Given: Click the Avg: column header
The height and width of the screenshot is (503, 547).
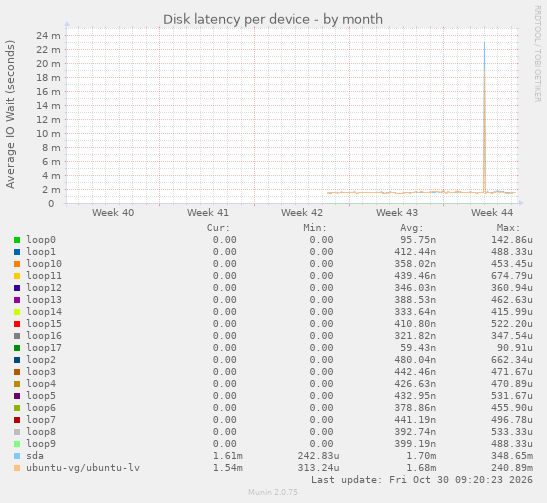Looking at the screenshot, I should tap(412, 228).
